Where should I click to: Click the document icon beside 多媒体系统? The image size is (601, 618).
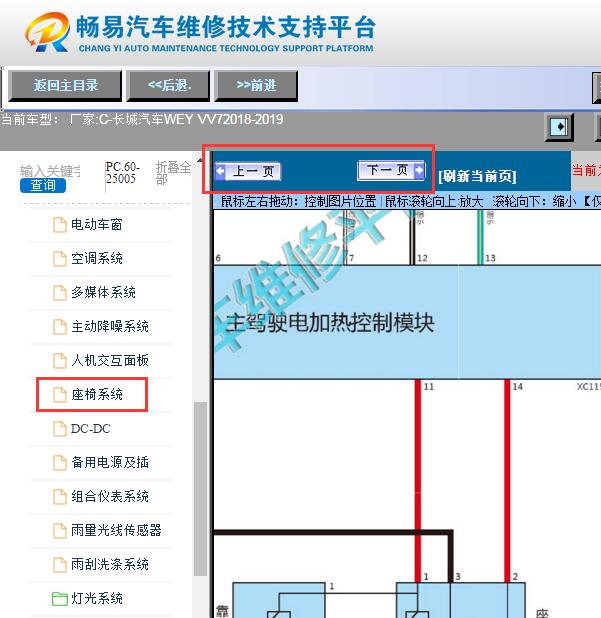click(x=60, y=293)
